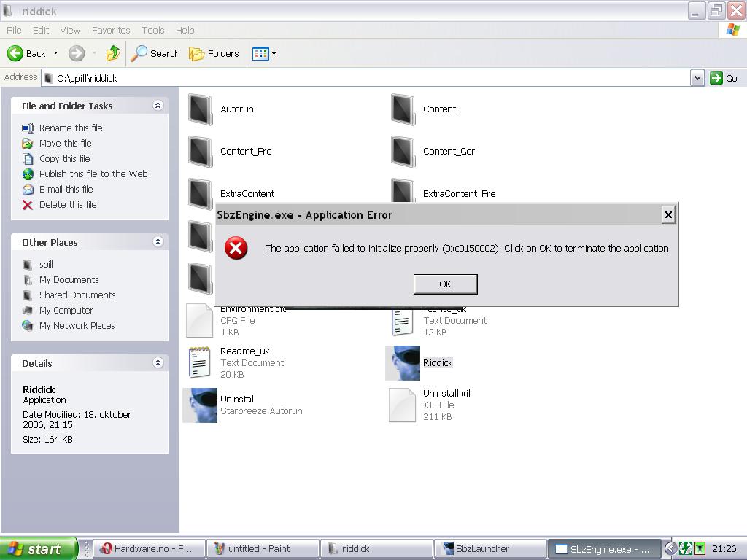Open the Edit menu
The width and height of the screenshot is (747, 560).
point(41,30)
